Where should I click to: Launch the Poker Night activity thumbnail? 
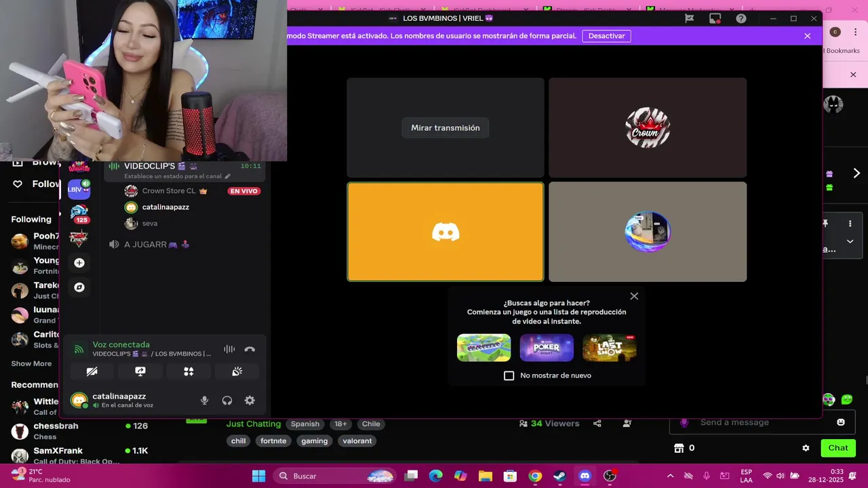coord(547,348)
